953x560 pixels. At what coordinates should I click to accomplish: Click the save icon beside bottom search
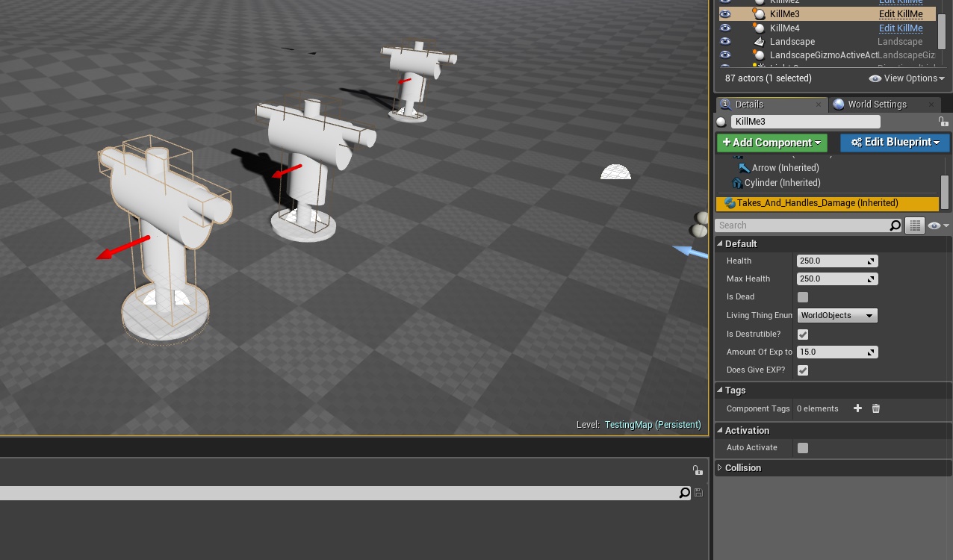coord(698,493)
